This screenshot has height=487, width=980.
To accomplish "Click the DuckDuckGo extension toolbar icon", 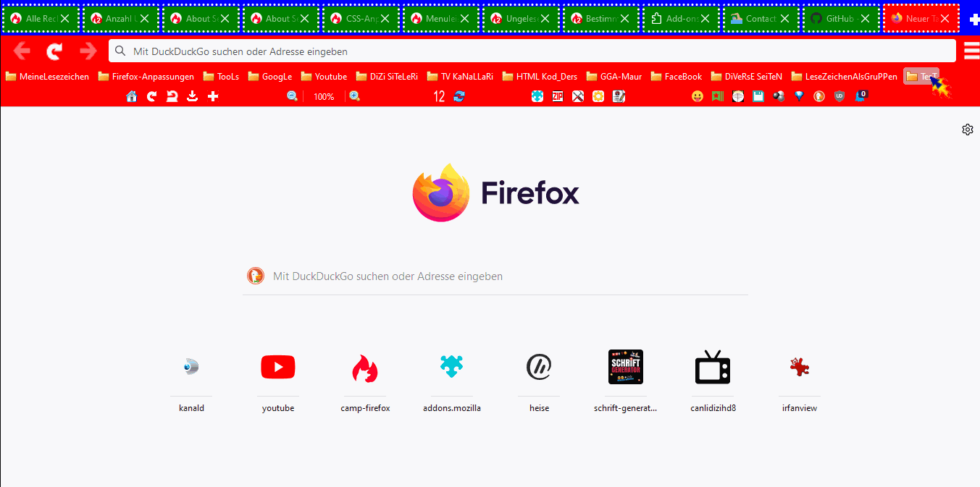I will (x=819, y=96).
